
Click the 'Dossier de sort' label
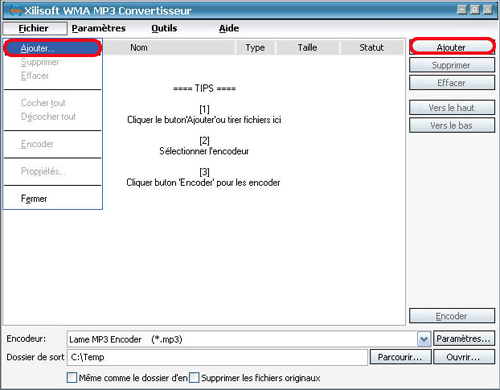(35, 357)
